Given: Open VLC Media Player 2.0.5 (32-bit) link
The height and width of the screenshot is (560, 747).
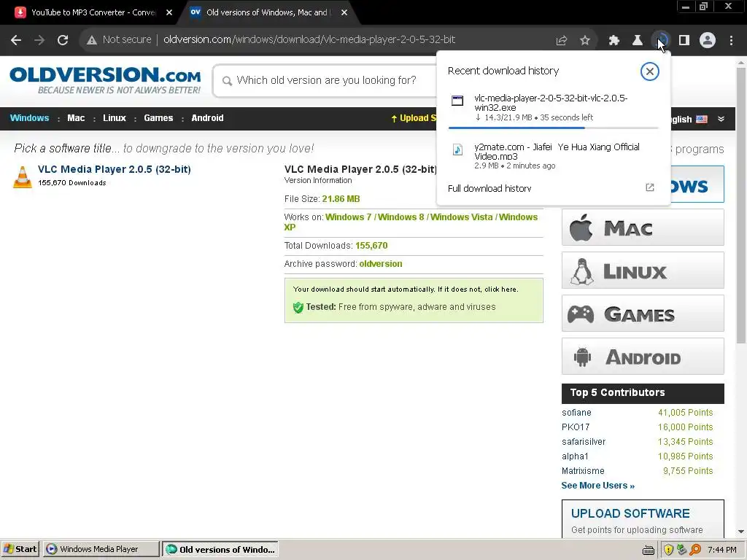Looking at the screenshot, I should coord(115,169).
